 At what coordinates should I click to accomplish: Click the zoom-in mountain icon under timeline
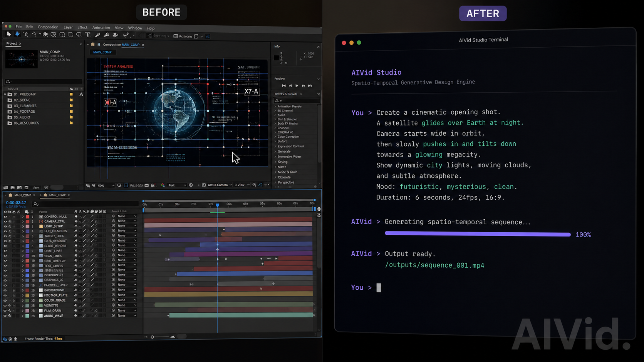173,337
